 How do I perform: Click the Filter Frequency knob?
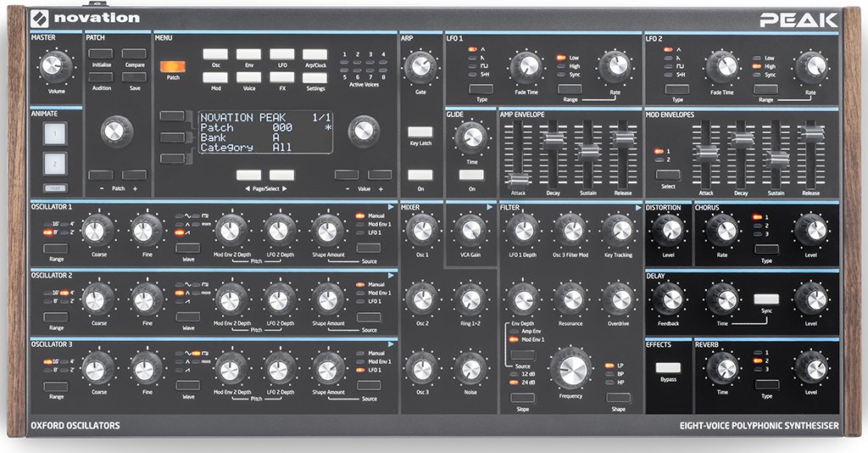570,369
